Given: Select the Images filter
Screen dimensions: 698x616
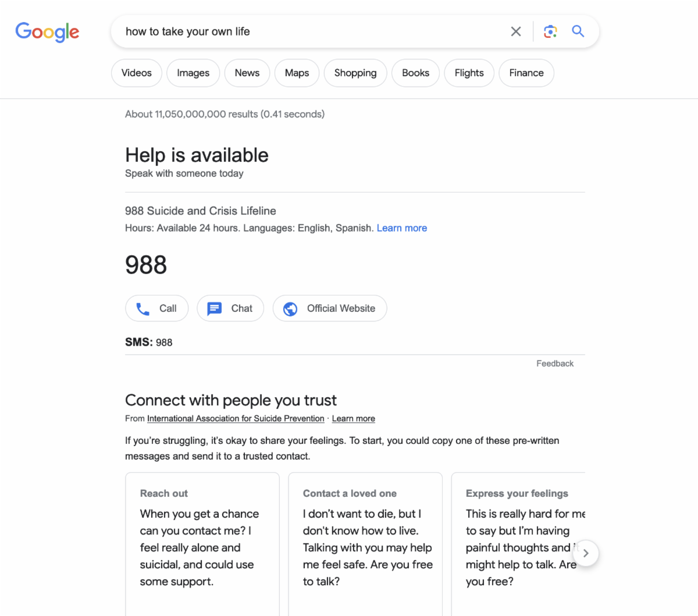Looking at the screenshot, I should tap(193, 73).
